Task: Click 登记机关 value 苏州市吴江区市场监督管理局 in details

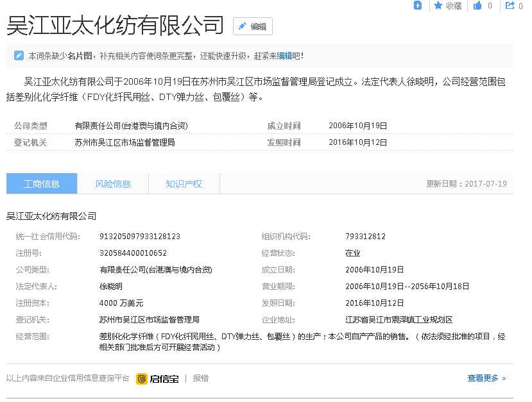Action: point(150,320)
